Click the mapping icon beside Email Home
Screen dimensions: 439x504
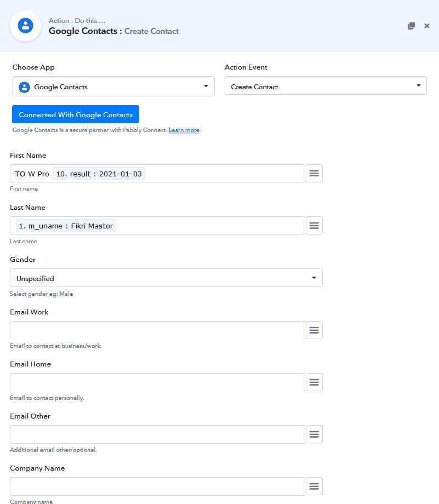tap(314, 382)
